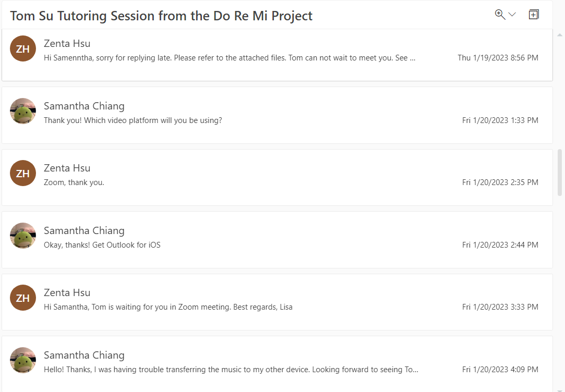Click Samantha's avatar on the 1:33 PM message
565x392 pixels.
tap(23, 111)
